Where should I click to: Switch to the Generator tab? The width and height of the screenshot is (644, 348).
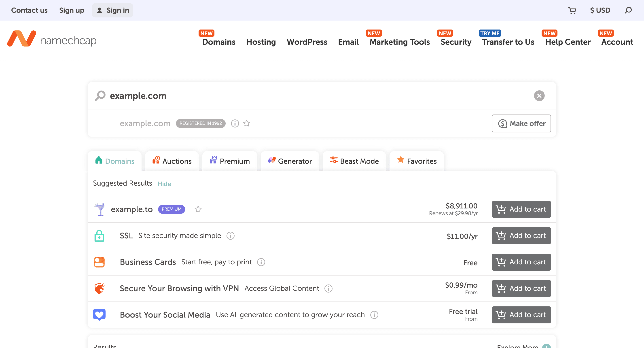click(x=290, y=161)
